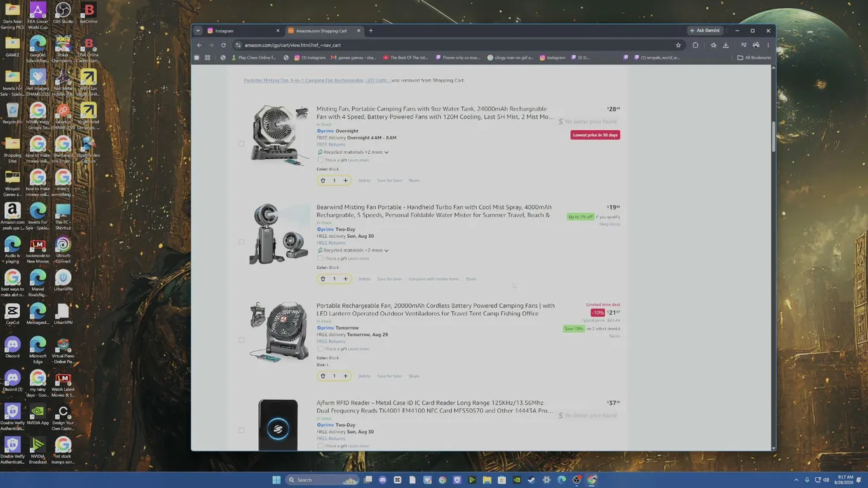Open the BetOnline desktop shortcut

(x=88, y=14)
